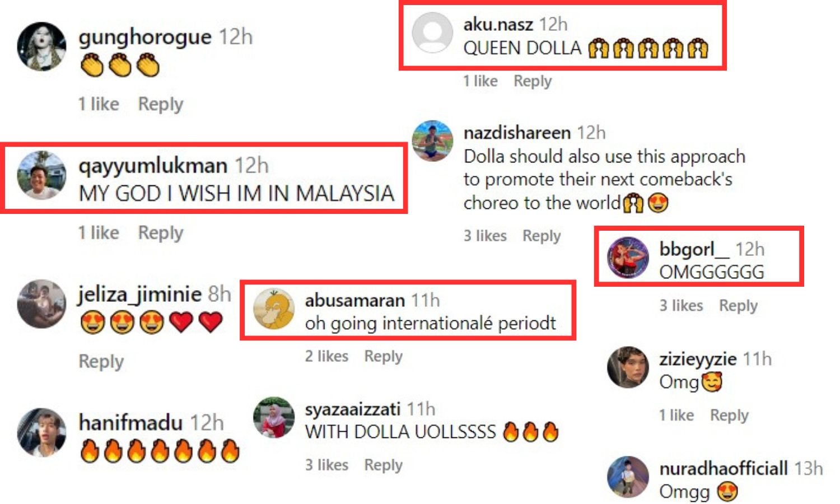Click aku.nasz's default grey avatar
This screenshot has width=840, height=504.
432,32
